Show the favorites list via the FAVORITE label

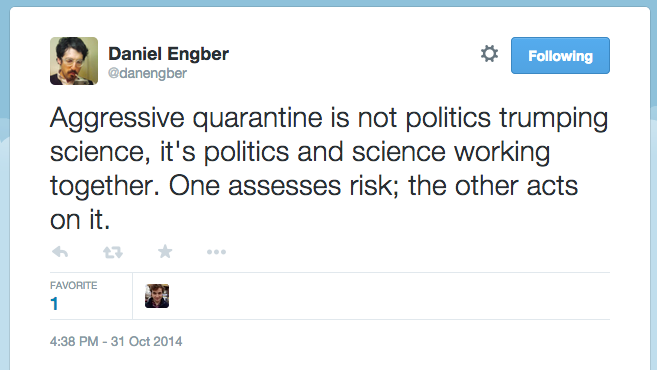click(73, 286)
